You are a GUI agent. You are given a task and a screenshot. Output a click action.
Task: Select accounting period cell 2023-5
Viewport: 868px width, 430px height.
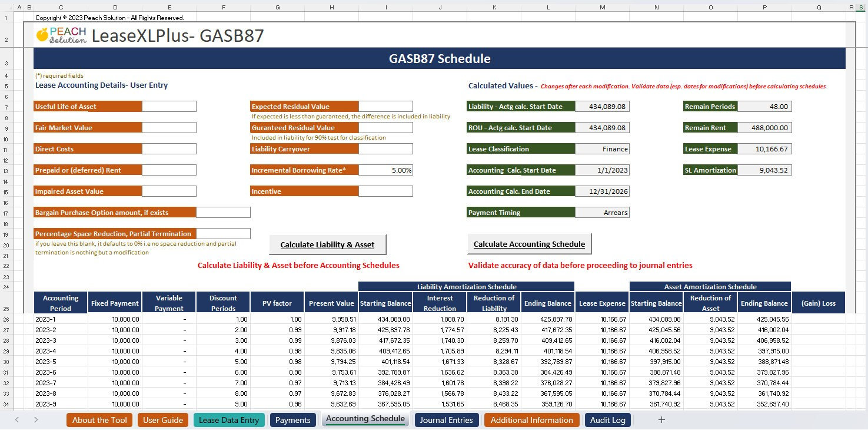click(61, 362)
